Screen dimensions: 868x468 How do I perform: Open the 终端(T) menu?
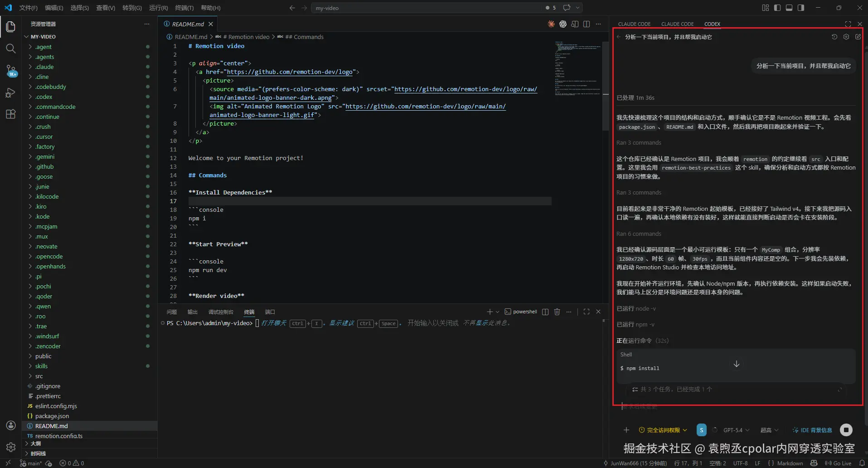point(184,8)
